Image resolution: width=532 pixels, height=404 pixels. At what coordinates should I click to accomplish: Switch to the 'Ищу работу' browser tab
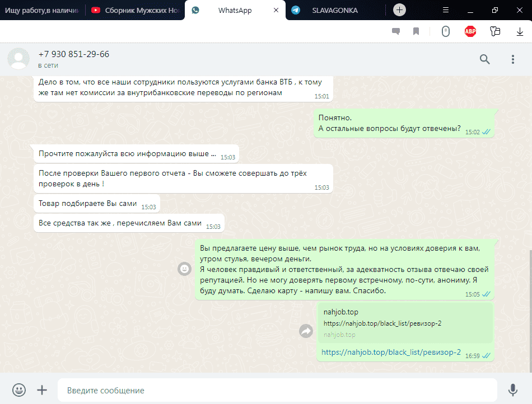tap(42, 10)
